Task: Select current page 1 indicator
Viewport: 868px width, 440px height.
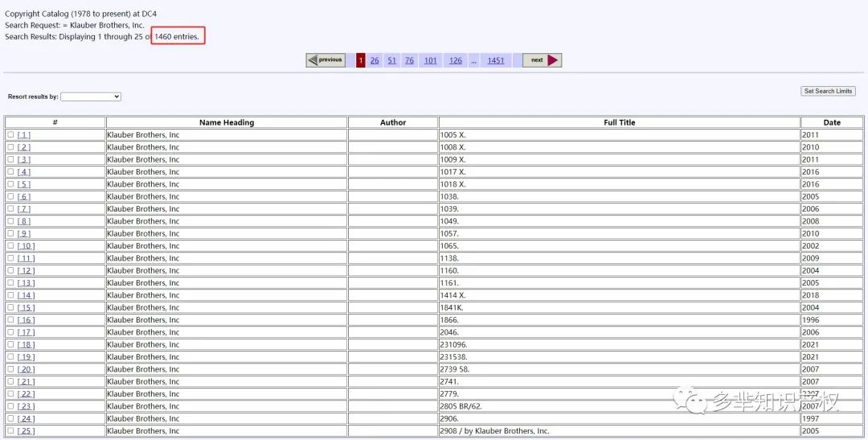Action: (x=361, y=60)
